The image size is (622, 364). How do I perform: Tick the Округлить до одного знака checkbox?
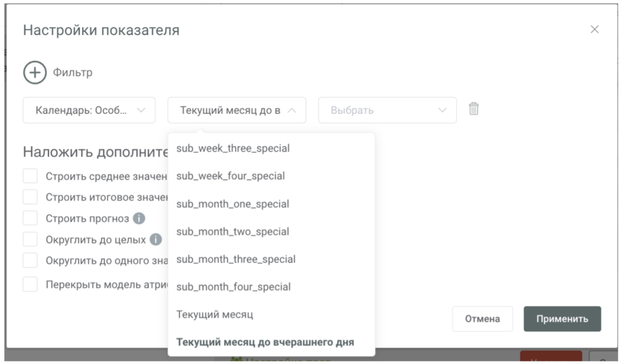(30, 260)
